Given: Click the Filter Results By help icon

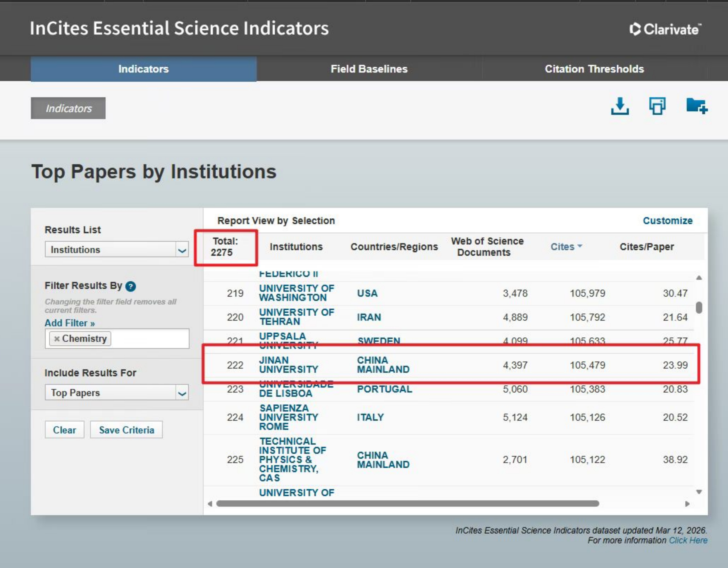Looking at the screenshot, I should click(x=131, y=286).
